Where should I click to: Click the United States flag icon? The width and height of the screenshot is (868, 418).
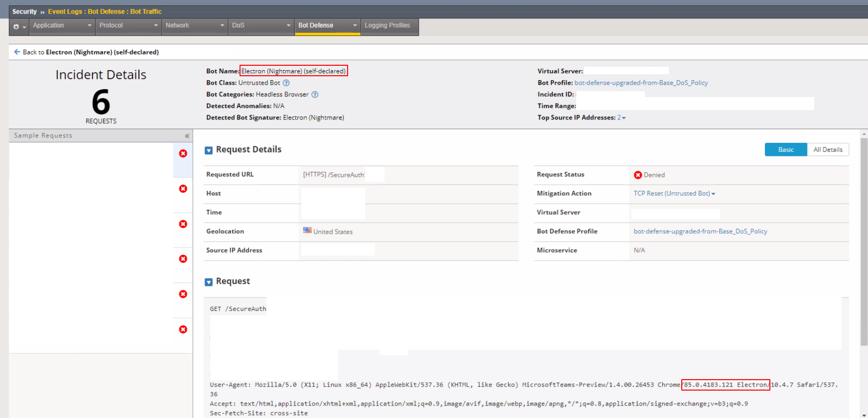(307, 230)
